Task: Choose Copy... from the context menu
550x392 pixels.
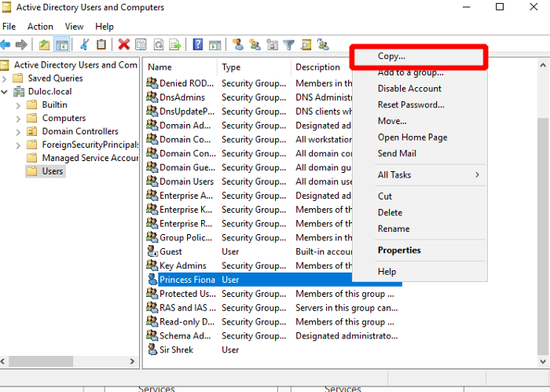Action: (x=420, y=56)
